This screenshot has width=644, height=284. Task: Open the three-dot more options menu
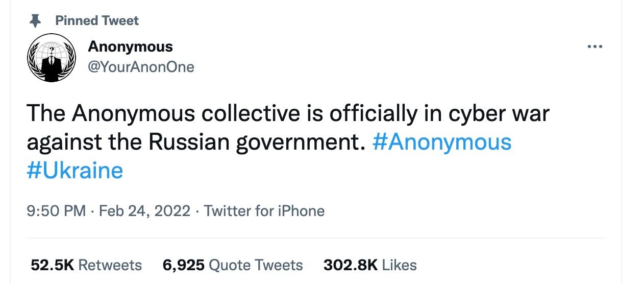(x=595, y=46)
